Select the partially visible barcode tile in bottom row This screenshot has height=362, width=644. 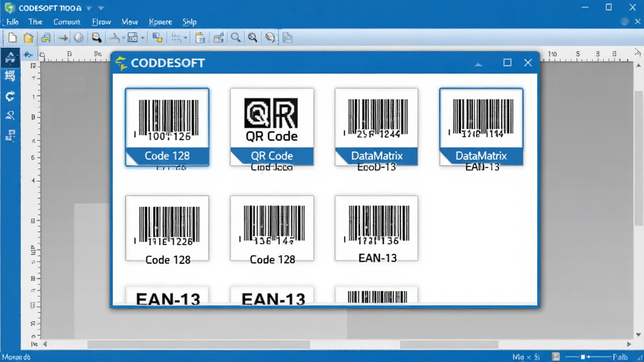click(376, 295)
